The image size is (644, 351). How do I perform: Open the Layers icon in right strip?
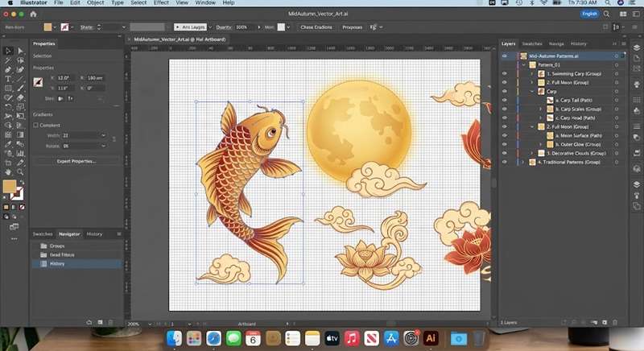637,47
